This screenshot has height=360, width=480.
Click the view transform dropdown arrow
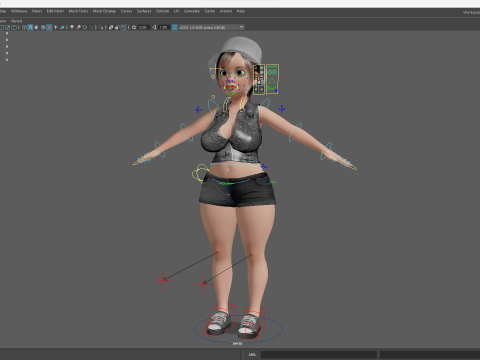click(241, 27)
